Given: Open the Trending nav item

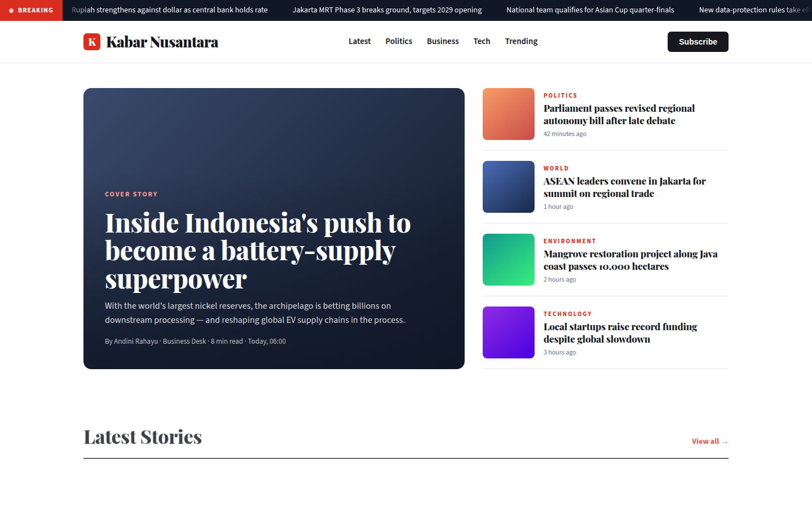Looking at the screenshot, I should point(521,41).
